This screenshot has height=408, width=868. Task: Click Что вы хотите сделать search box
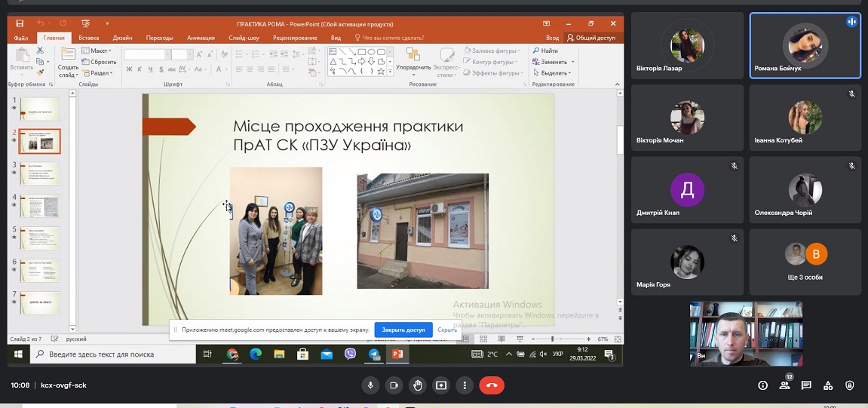390,38
